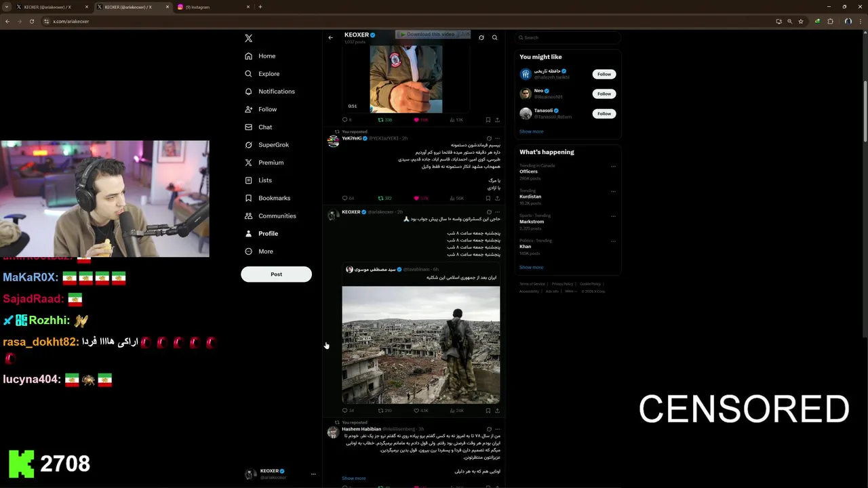
Task: Open the Officers trending topic
Action: 528,171
